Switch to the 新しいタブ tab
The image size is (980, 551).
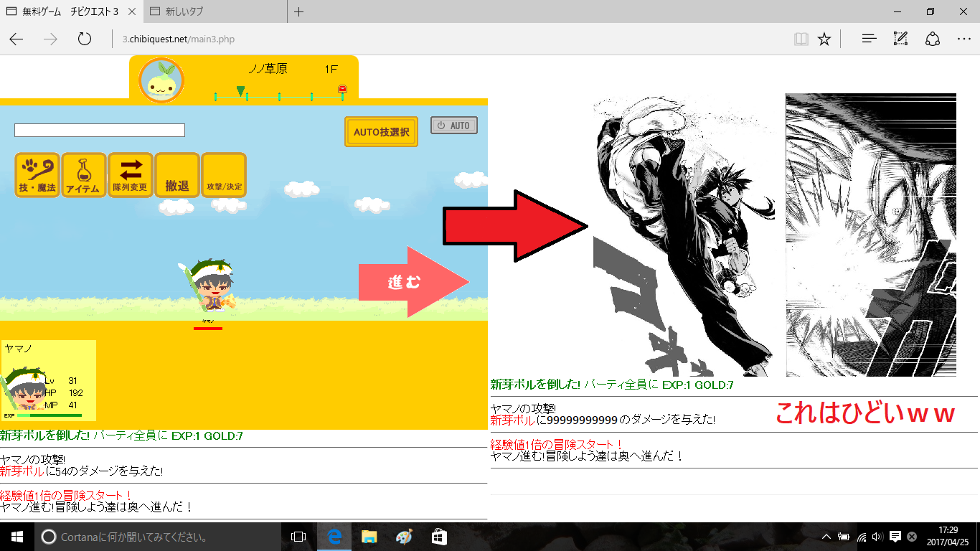point(215,11)
